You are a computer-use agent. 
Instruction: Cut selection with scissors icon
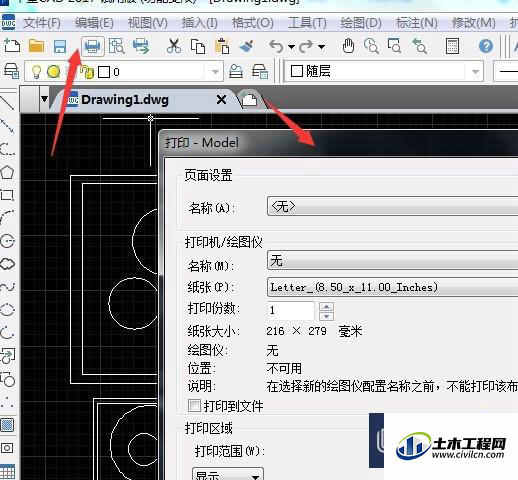tap(174, 46)
